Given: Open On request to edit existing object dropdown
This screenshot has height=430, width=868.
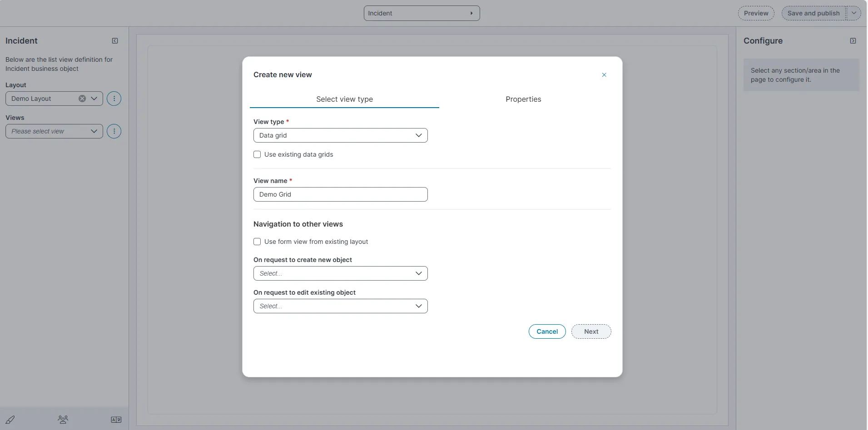Looking at the screenshot, I should pos(341,306).
